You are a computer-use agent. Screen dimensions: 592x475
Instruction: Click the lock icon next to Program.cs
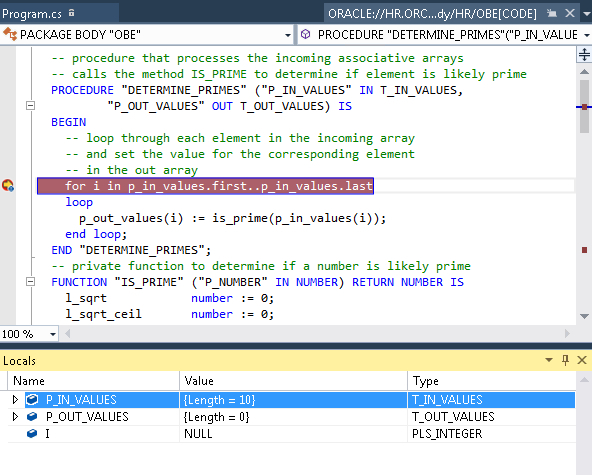(x=71, y=13)
